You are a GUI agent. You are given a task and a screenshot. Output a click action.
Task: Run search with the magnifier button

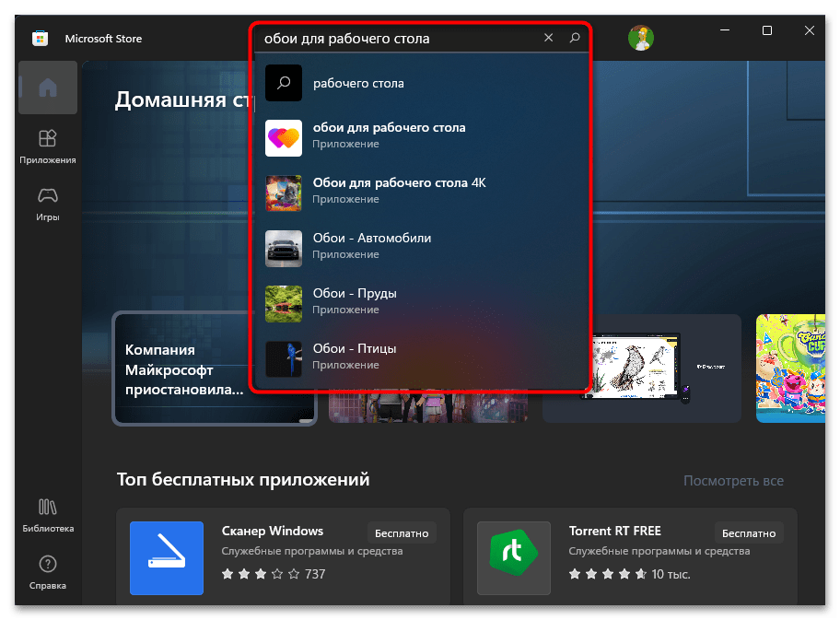coord(575,38)
